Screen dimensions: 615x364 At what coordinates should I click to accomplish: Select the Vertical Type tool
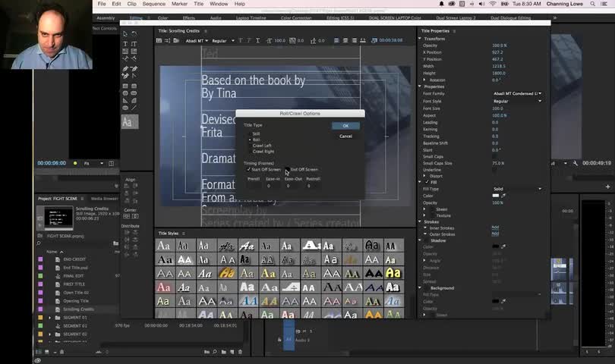pos(134,43)
